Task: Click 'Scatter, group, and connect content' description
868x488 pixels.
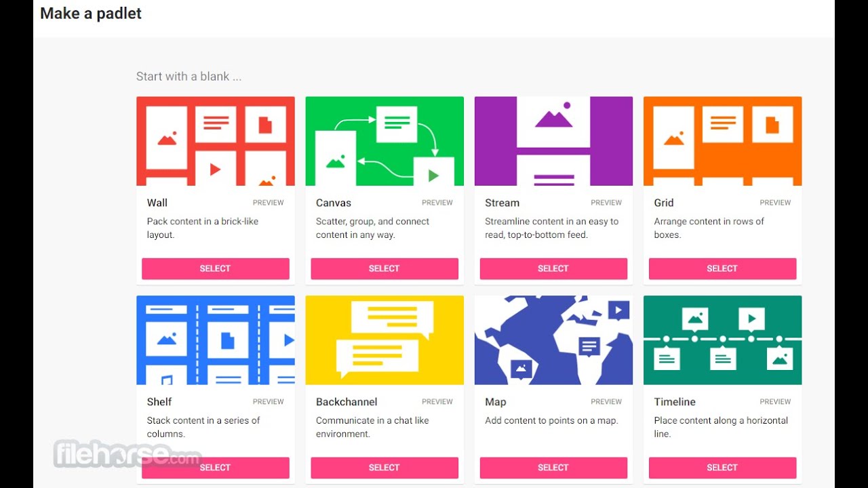Action: click(x=373, y=228)
